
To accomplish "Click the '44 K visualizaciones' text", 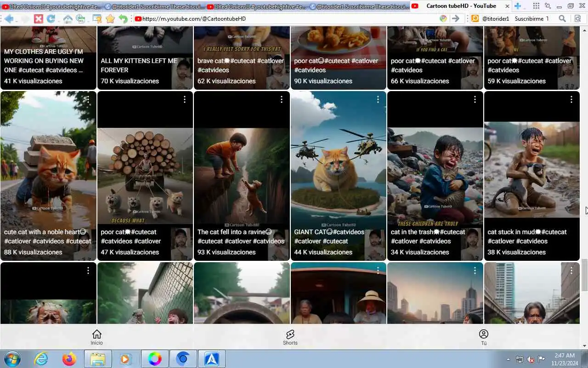I will click(323, 252).
